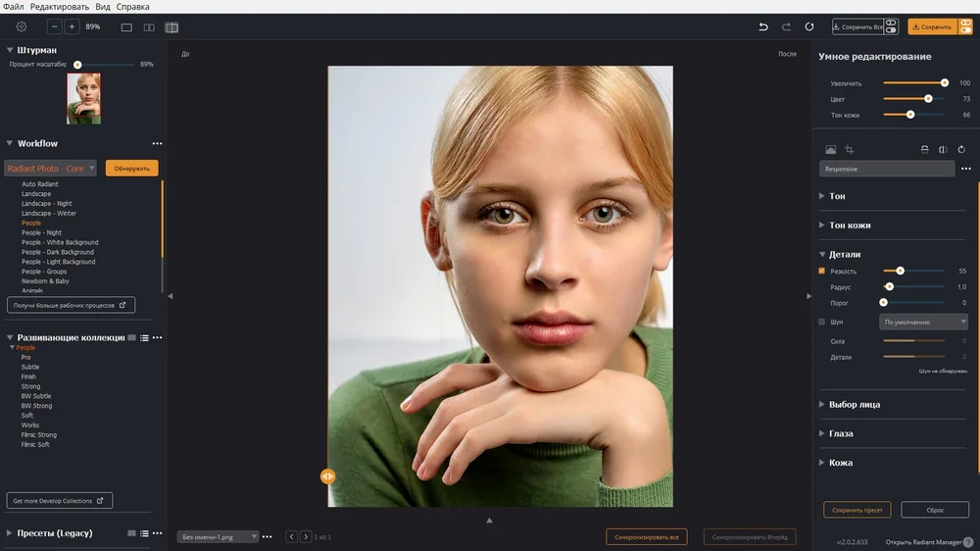The height and width of the screenshot is (551, 980).
Task: Expand the Выбор лица section
Action: point(822,405)
